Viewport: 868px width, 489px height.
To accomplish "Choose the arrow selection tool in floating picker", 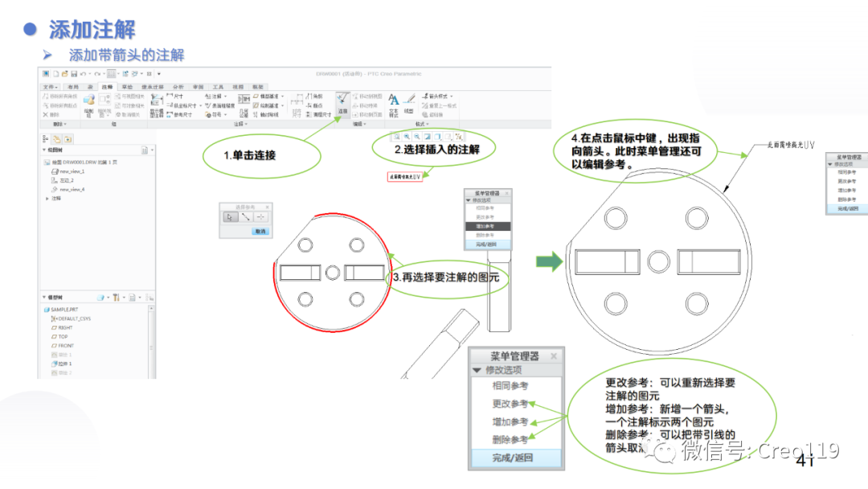I will tap(231, 217).
